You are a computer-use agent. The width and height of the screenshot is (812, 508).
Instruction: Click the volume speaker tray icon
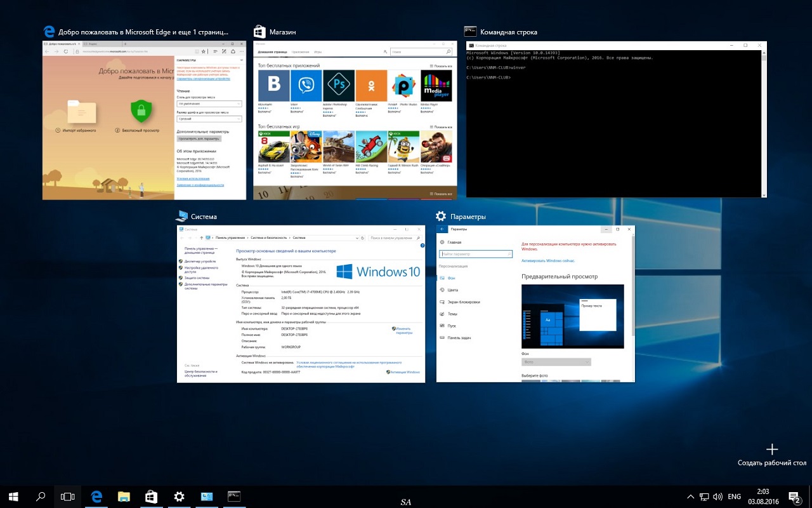[x=718, y=497]
